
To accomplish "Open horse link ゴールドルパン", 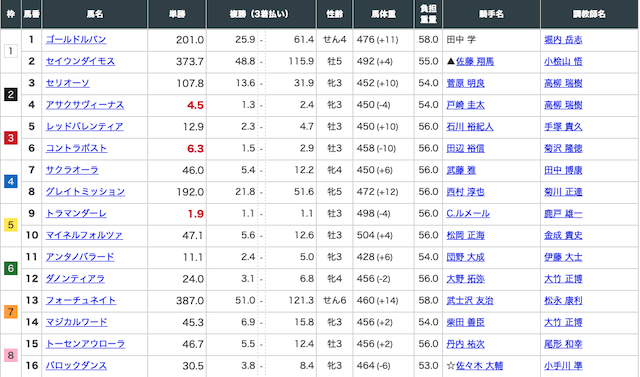I will [76, 40].
